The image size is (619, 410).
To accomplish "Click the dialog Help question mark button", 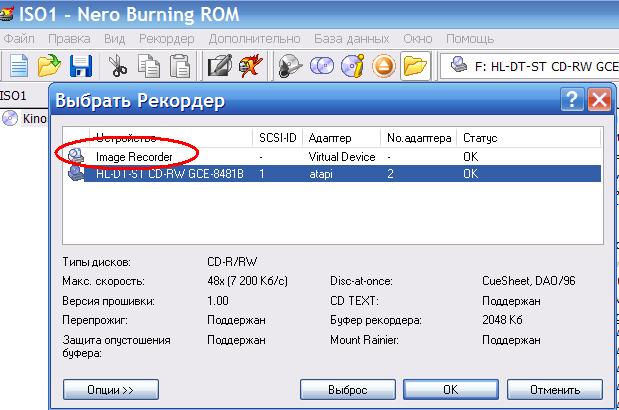I will click(x=572, y=99).
